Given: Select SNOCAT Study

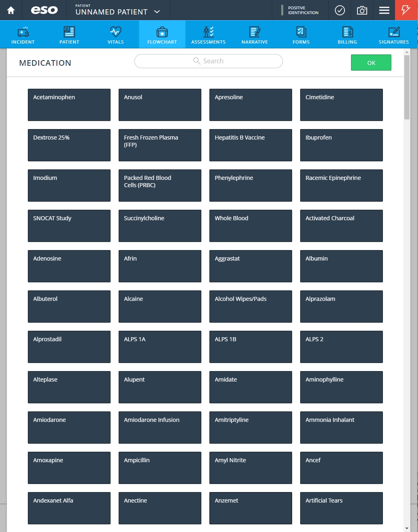Looking at the screenshot, I should point(69,226).
